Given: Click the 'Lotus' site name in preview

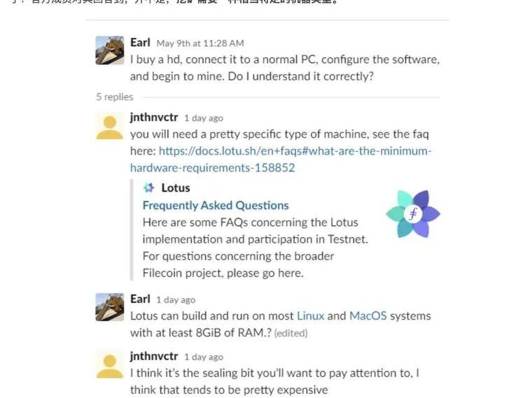Looking at the screenshot, I should (176, 188).
